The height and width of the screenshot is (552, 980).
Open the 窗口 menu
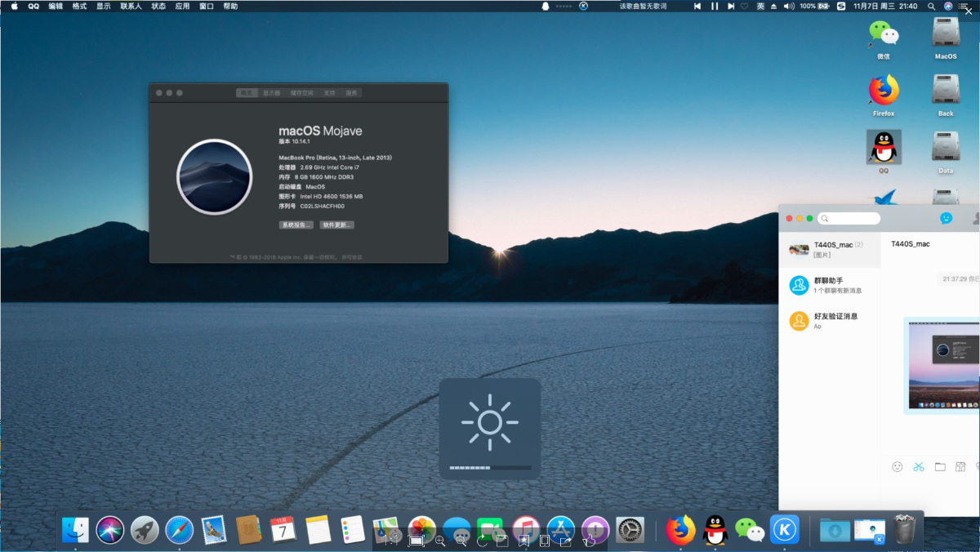207,6
